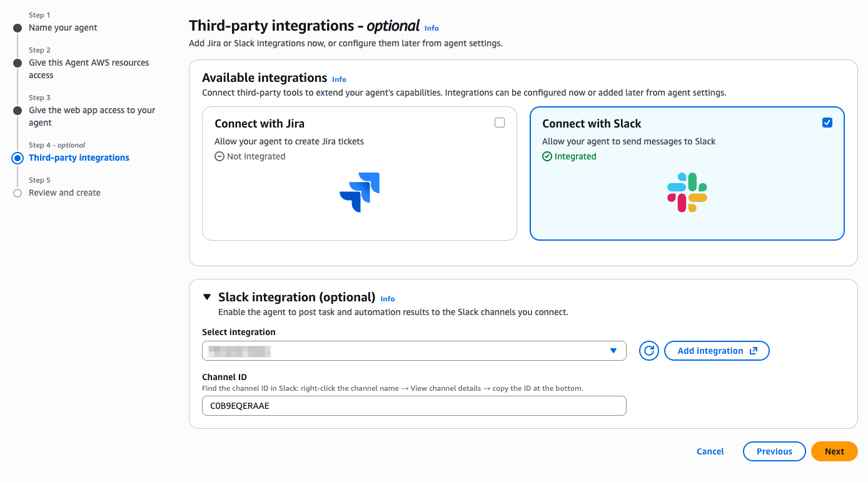Click the 'Select integration' field label
The image size is (868, 482).
[239, 332]
